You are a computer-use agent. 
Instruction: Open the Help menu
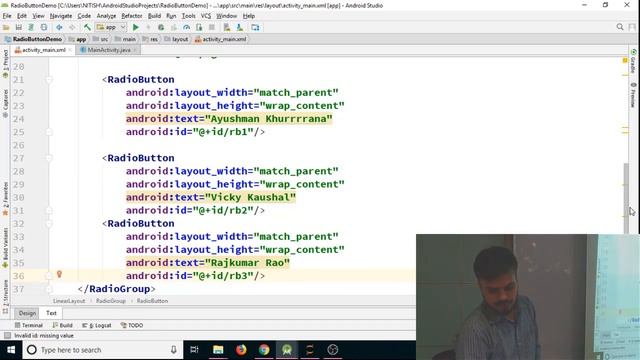click(x=249, y=16)
